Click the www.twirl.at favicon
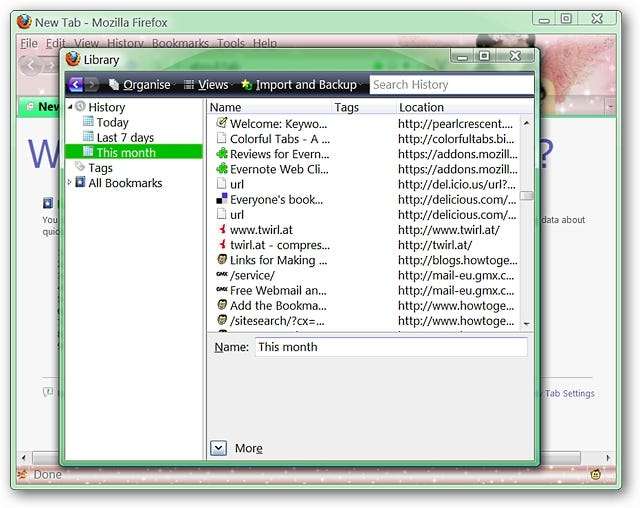 pos(222,229)
